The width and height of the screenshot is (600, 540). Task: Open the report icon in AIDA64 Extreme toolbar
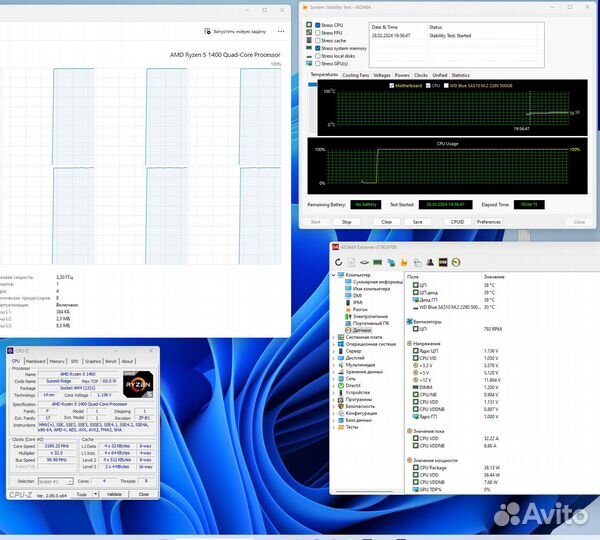click(351, 263)
